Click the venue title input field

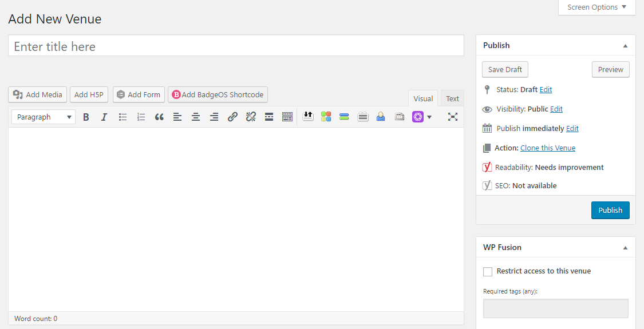236,46
